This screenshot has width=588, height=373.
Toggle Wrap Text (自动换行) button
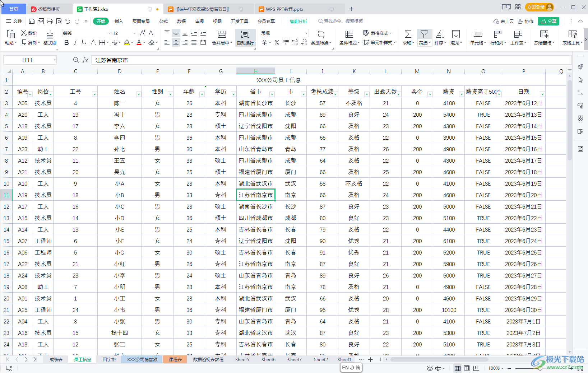pos(245,37)
